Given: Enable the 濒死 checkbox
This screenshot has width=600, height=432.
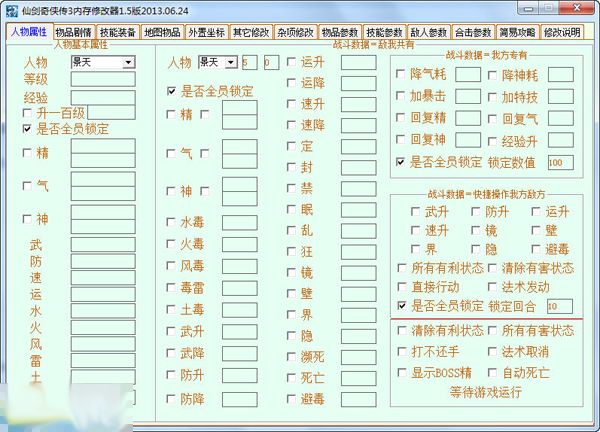Looking at the screenshot, I should 291,357.
